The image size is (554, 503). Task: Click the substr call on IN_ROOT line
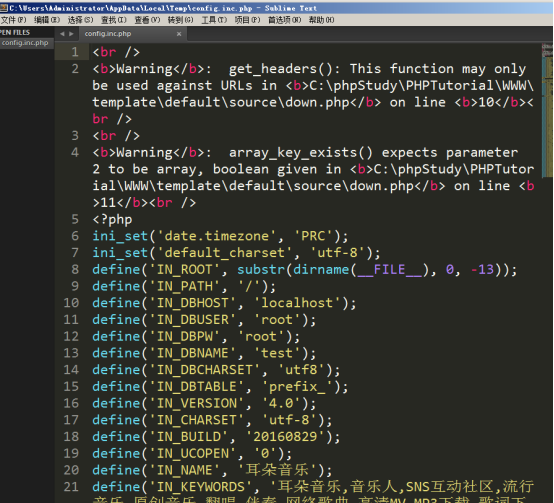(x=261, y=270)
